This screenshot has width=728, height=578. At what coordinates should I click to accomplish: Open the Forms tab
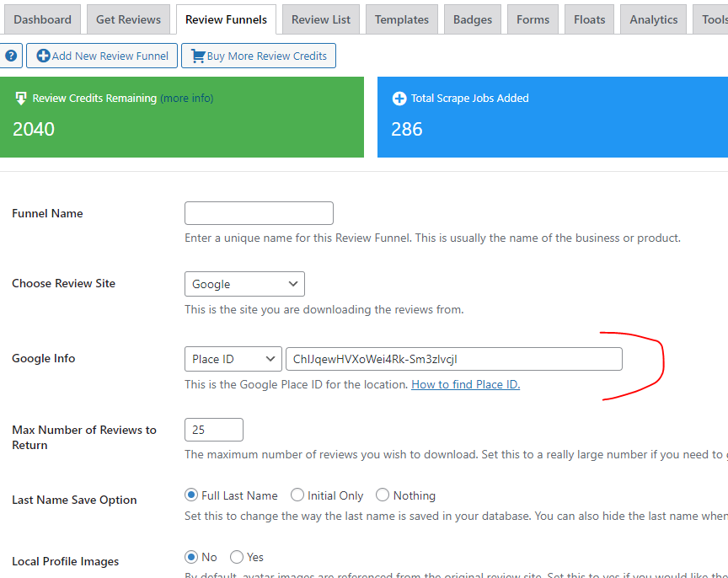pyautogui.click(x=533, y=19)
